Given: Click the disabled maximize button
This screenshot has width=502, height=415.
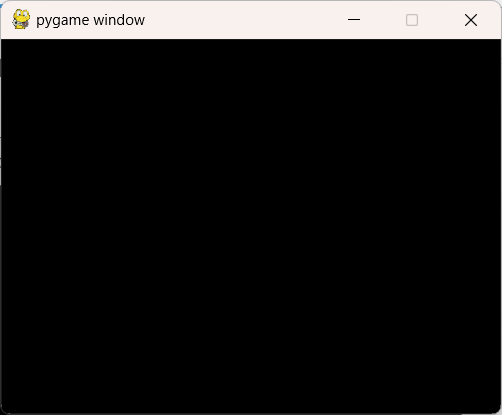Looking at the screenshot, I should click(x=412, y=20).
